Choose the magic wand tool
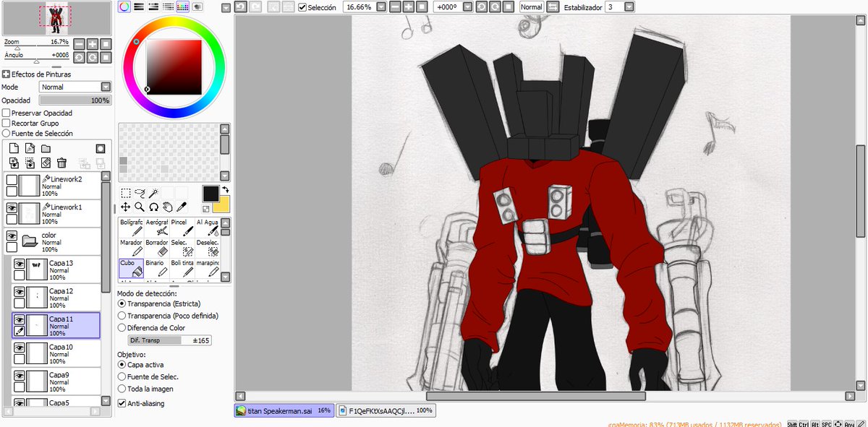This screenshot has width=868, height=427. 154,193
